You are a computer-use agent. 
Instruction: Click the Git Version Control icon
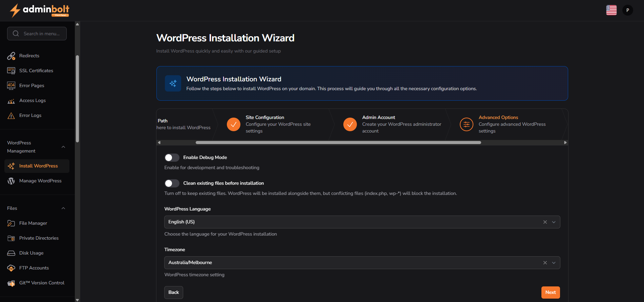(11, 283)
